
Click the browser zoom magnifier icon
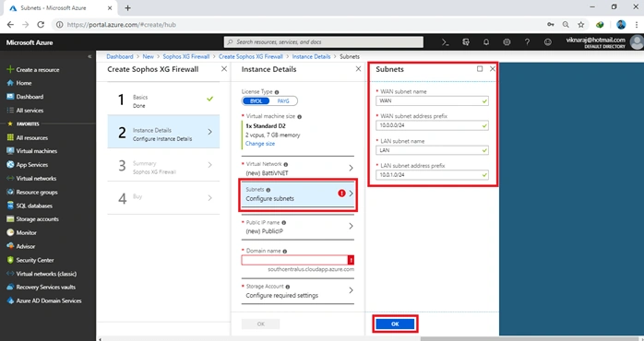click(x=566, y=25)
